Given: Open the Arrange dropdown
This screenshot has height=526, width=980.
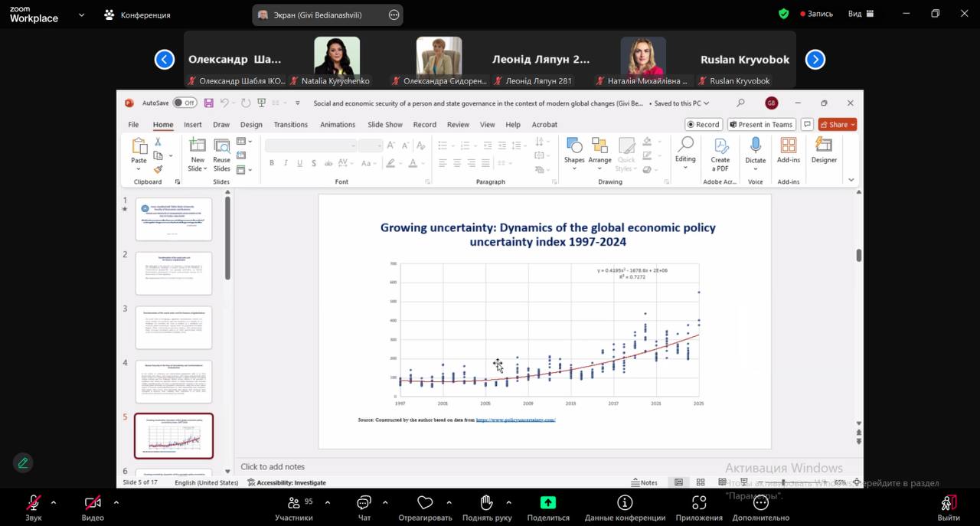Looking at the screenshot, I should point(599,152).
